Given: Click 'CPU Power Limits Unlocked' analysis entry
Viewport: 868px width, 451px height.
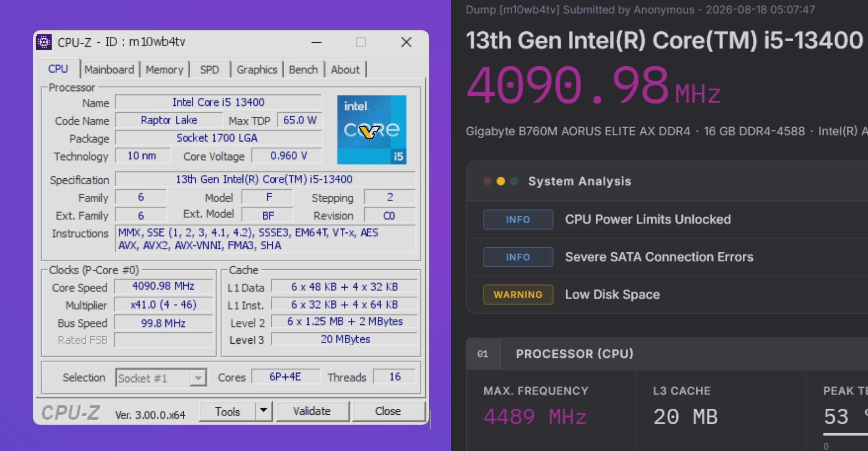Looking at the screenshot, I should 648,219.
